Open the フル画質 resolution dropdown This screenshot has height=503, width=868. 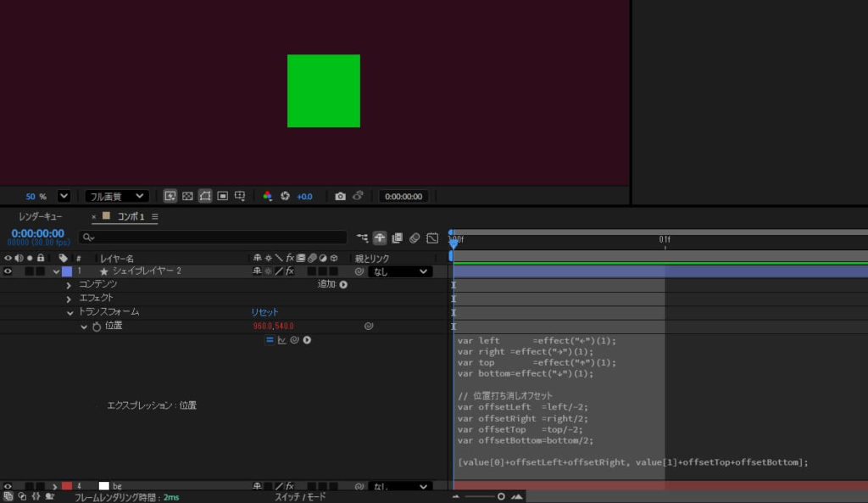point(117,196)
